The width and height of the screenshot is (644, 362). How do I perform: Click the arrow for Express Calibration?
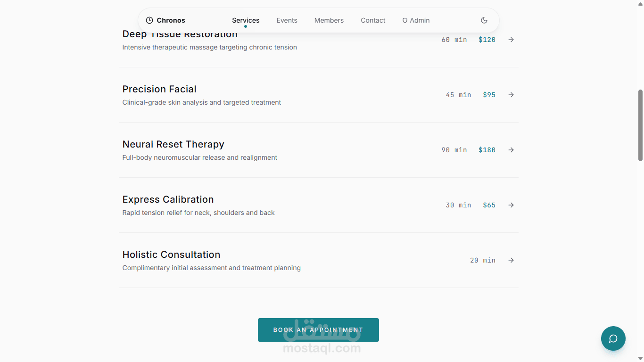(511, 205)
